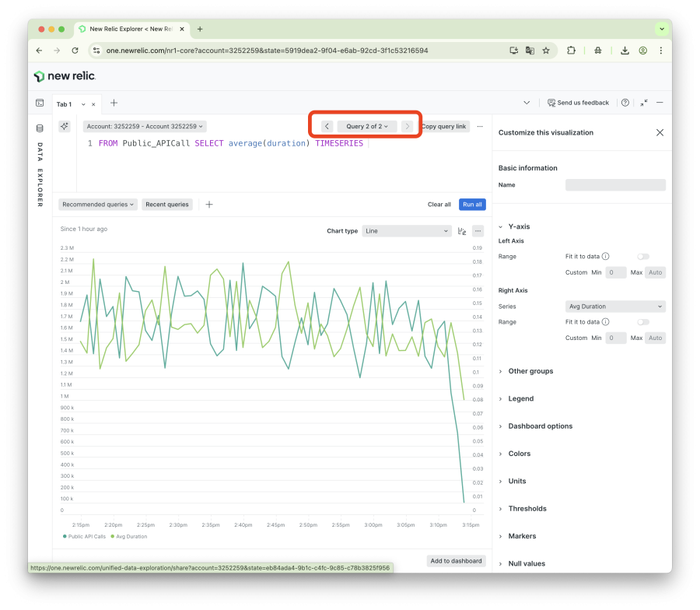Add a new query tab with plus
The height and width of the screenshot is (610, 700).
114,103
